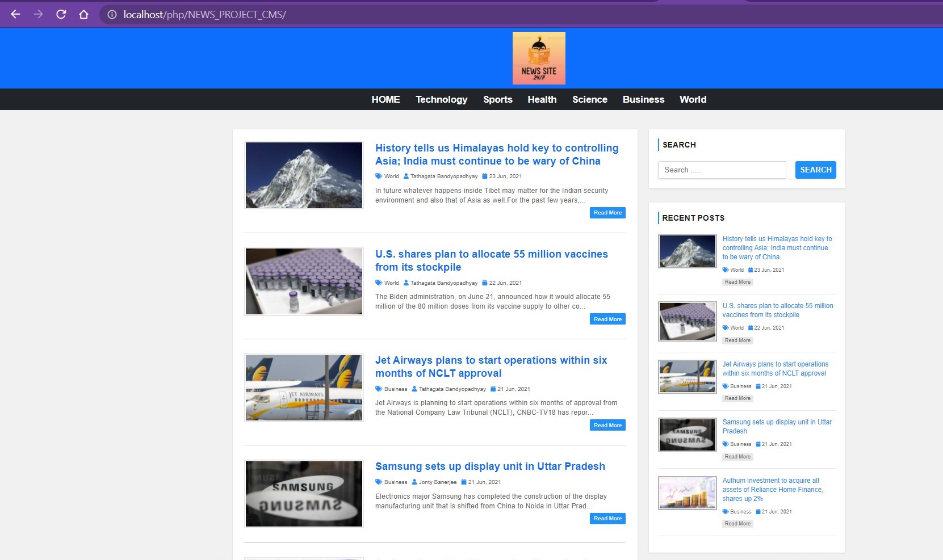
Task: Open recent posts Jet Airways thumbnail
Action: click(x=688, y=377)
